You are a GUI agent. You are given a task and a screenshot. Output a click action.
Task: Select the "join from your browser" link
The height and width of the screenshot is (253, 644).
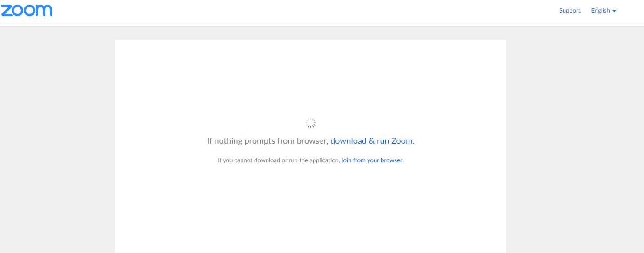coord(372,160)
